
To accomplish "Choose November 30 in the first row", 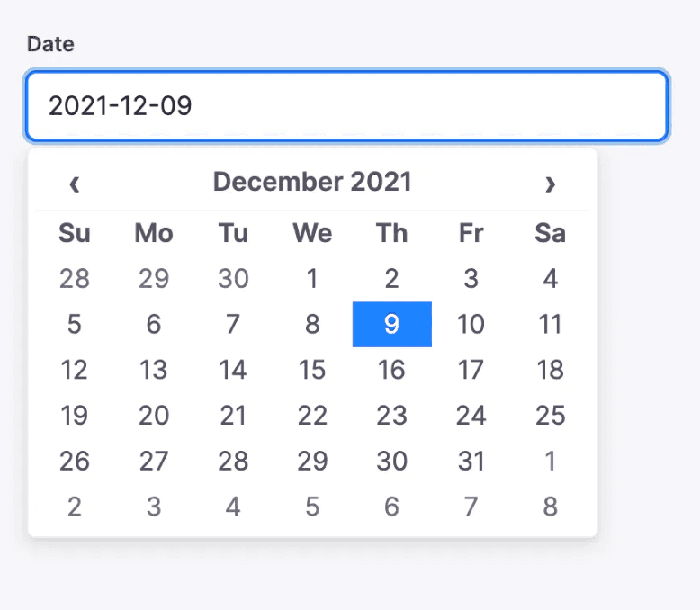I will click(x=233, y=279).
